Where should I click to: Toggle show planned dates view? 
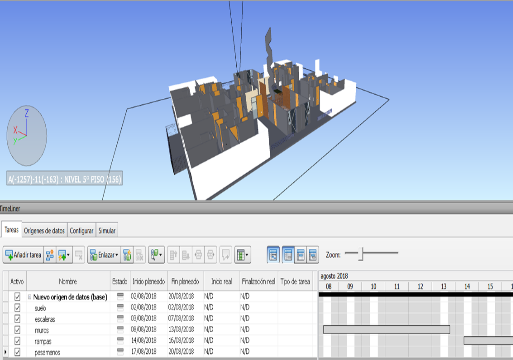pyautogui.click(x=288, y=255)
